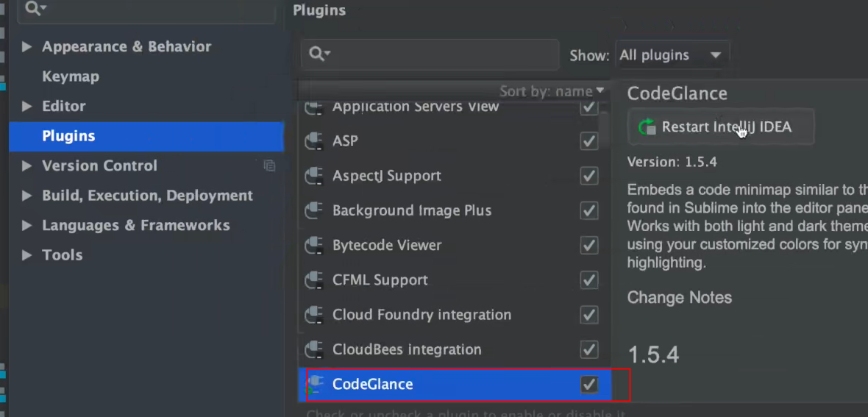868x417 pixels.
Task: Open the Show All plugins dropdown
Action: pyautogui.click(x=672, y=55)
